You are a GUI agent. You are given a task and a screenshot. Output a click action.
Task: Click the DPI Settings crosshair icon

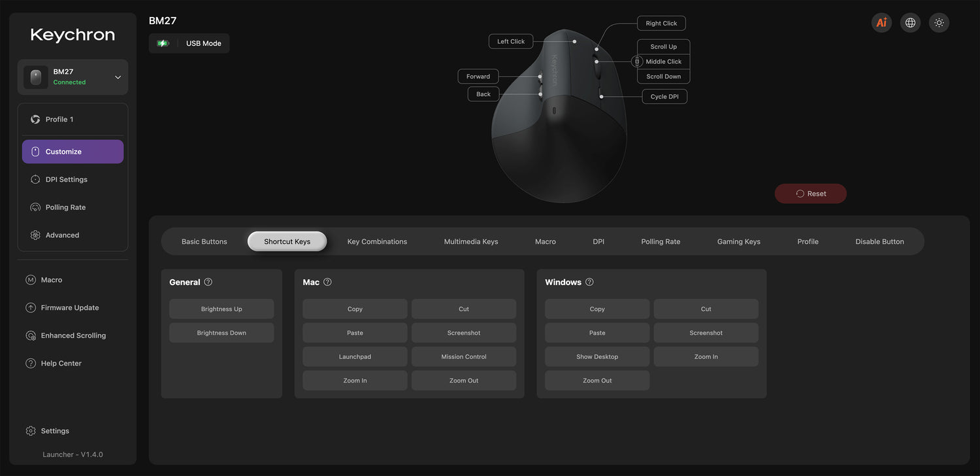35,179
